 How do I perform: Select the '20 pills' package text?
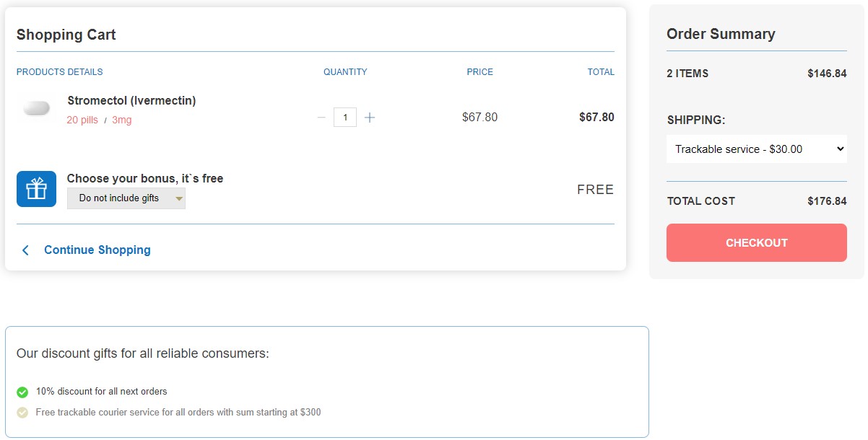(82, 120)
